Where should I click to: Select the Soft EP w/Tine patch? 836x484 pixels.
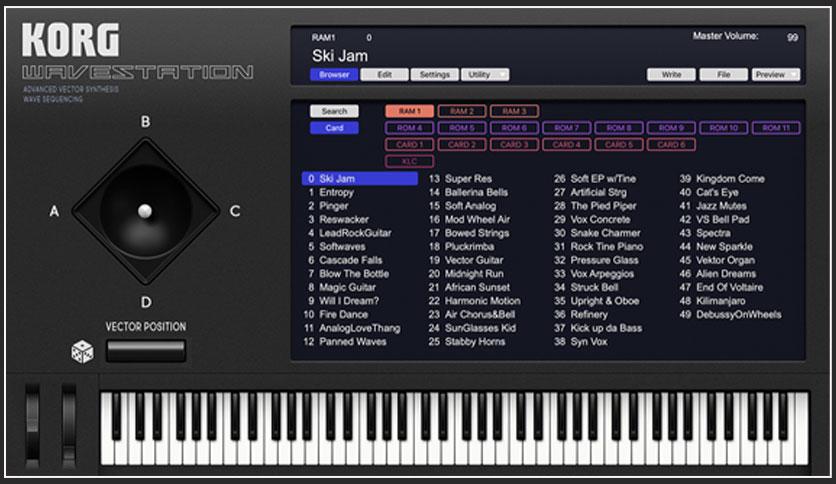603,179
